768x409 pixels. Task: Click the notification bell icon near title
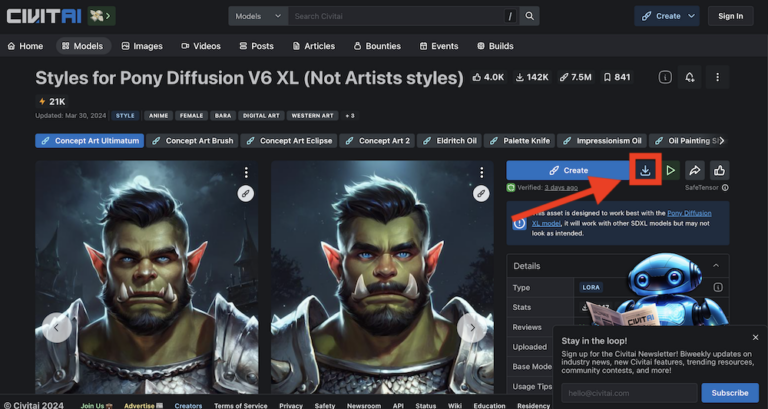(690, 78)
